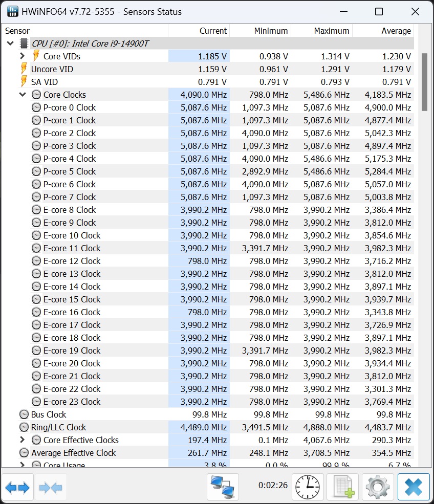Click the clock icon beside E-core 8 Clock
The height and width of the screenshot is (504, 434).
36,210
